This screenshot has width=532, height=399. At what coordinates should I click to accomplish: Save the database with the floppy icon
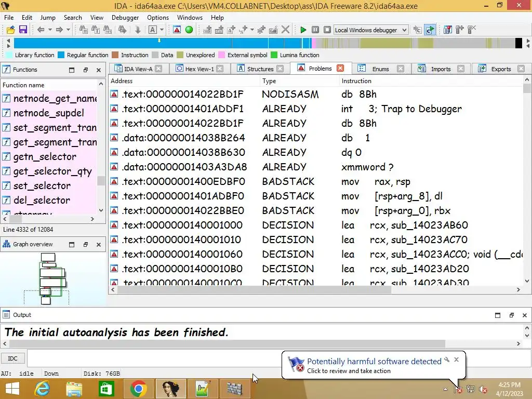pyautogui.click(x=23, y=30)
